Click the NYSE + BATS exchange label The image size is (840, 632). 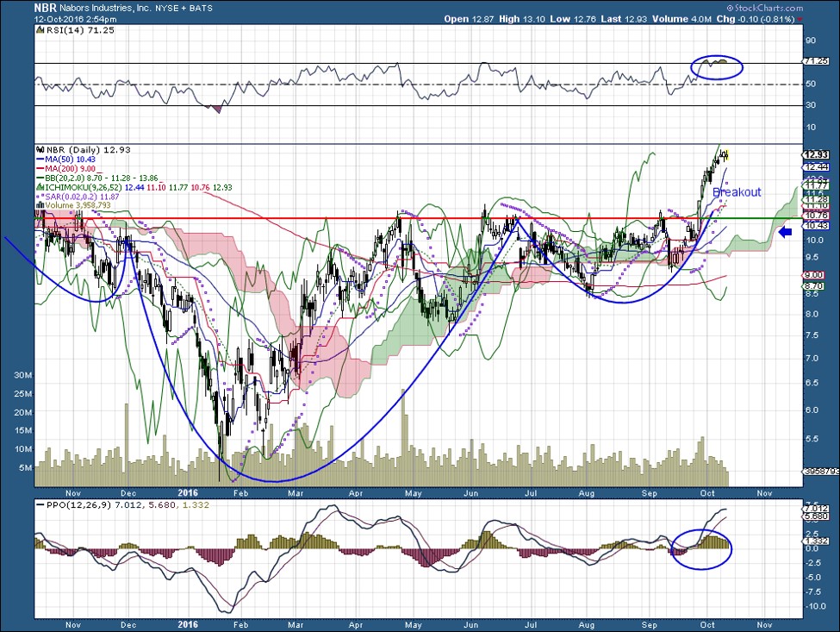click(184, 8)
